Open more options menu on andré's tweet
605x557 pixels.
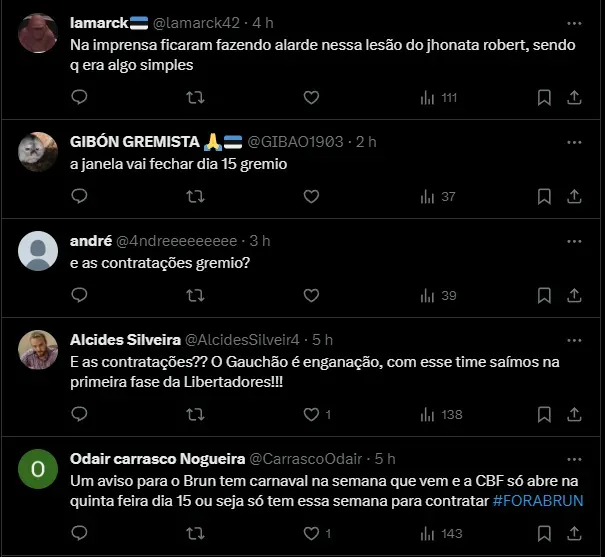click(574, 241)
